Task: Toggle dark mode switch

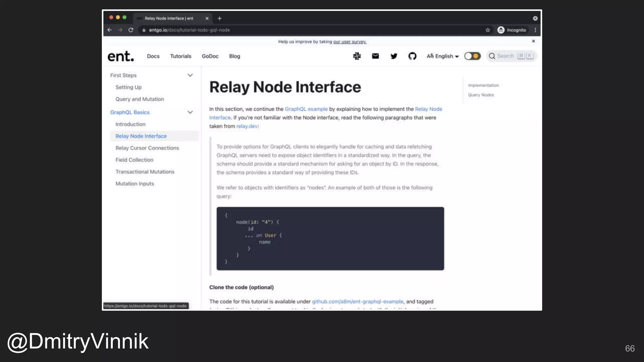Action: 472,56
